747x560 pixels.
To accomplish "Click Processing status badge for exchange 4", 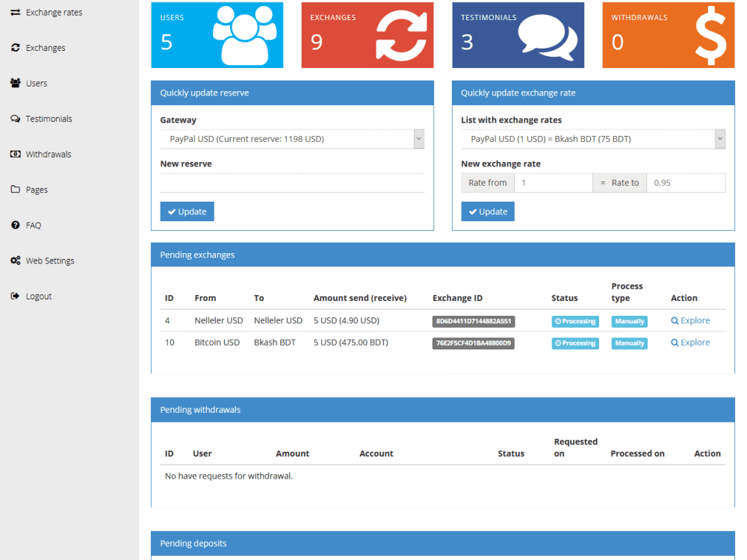I will click(575, 321).
